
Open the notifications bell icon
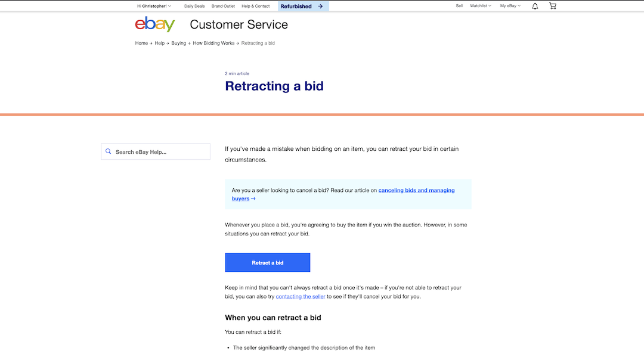(x=535, y=6)
